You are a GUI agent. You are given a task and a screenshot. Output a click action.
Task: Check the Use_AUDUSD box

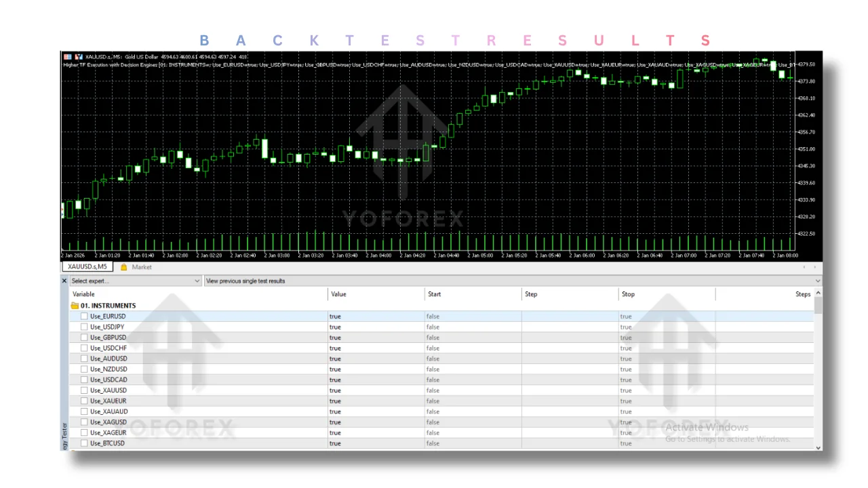tap(84, 359)
